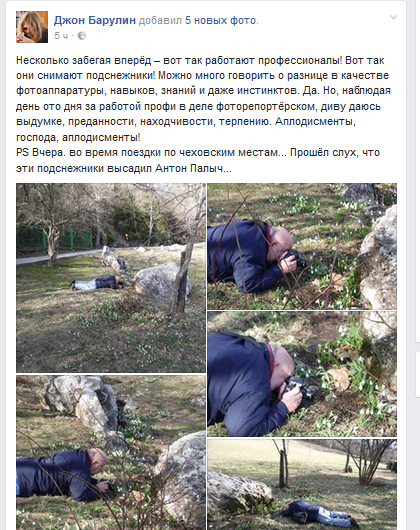Open bottom-left photo of man beside rocks
Viewport: 420px width, 530px height.
(111, 452)
